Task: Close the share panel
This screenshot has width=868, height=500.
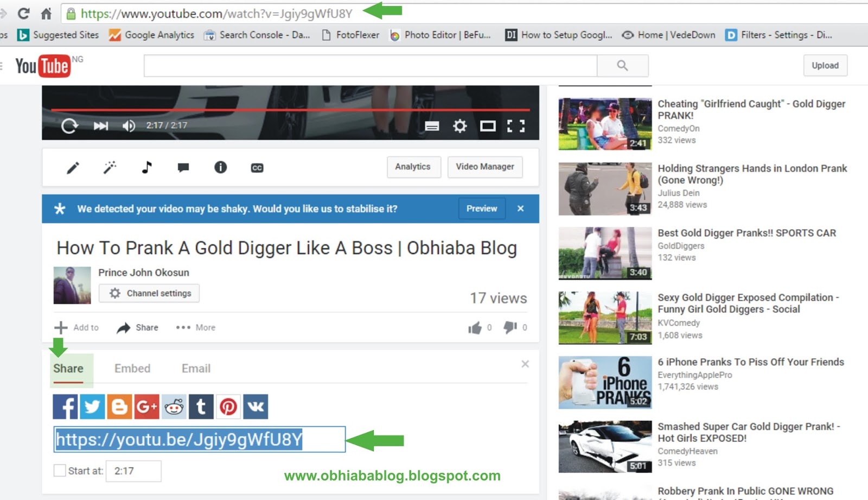Action: (525, 364)
